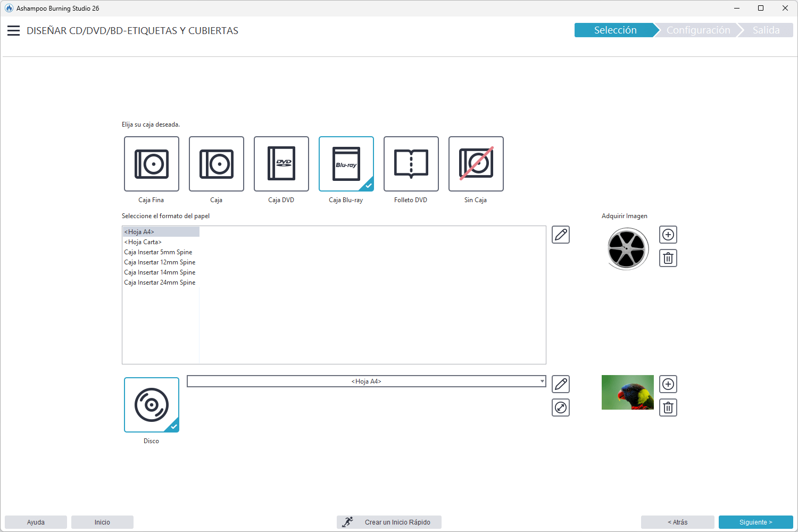Toggle the Disco label selection

tap(152, 405)
